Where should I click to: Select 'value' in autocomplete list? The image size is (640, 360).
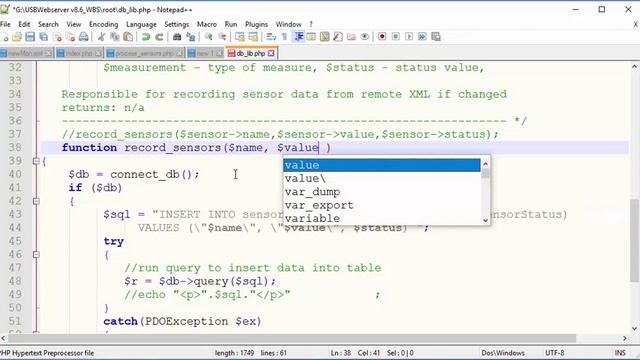pyautogui.click(x=382, y=165)
